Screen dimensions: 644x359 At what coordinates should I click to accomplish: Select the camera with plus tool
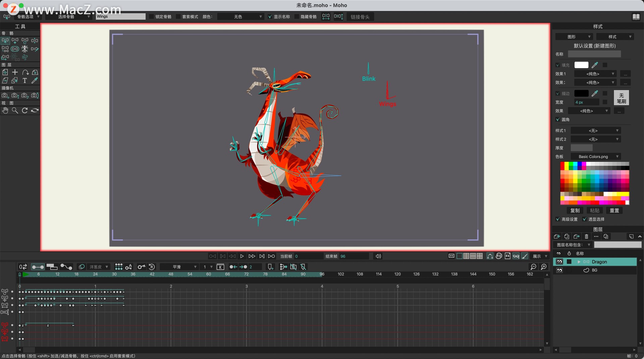point(5,95)
